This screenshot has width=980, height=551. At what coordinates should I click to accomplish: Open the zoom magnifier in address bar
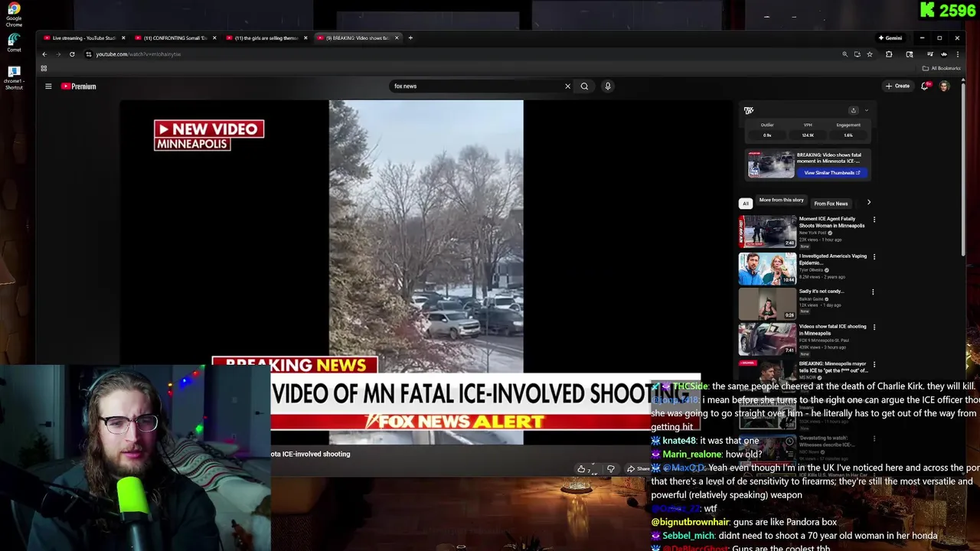[x=844, y=54]
